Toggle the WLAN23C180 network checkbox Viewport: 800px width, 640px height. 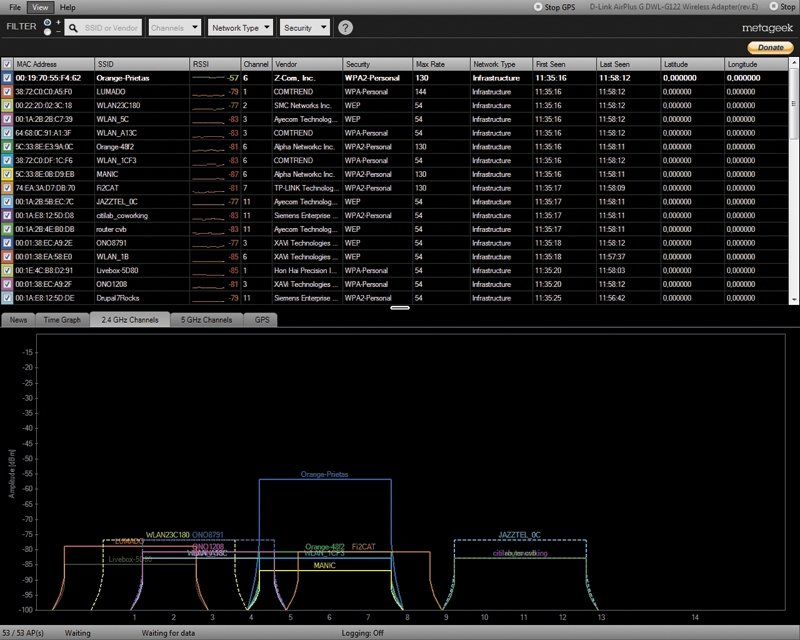click(7, 106)
